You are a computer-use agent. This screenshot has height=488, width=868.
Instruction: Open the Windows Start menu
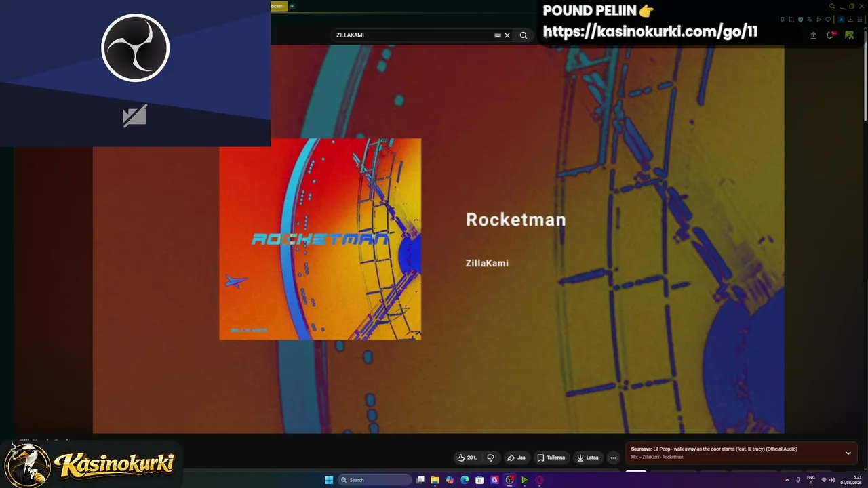(329, 480)
